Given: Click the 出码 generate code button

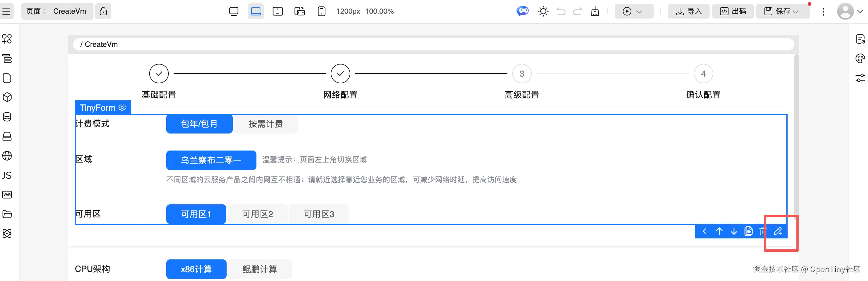Looking at the screenshot, I should (x=732, y=12).
